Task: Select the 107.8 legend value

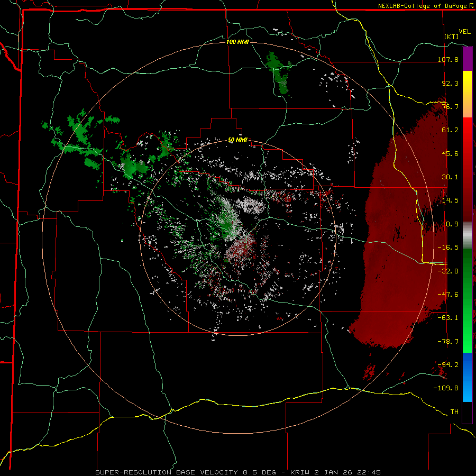Action: (x=448, y=59)
